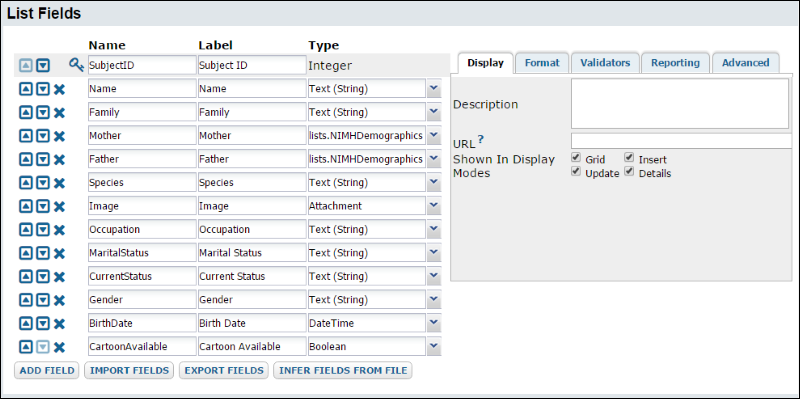
Task: Click the ADD FIELD button
Action: tap(46, 370)
